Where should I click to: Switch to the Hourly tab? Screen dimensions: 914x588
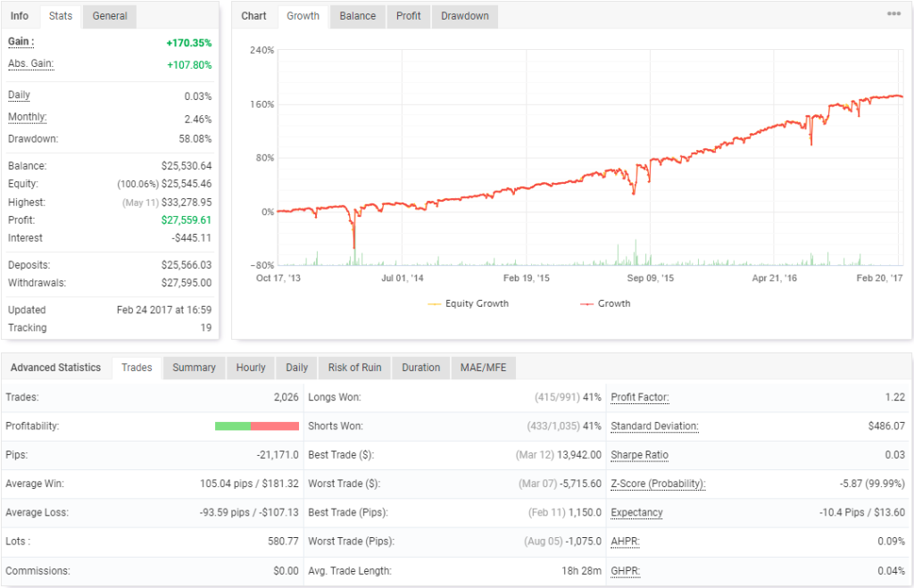pyautogui.click(x=251, y=368)
